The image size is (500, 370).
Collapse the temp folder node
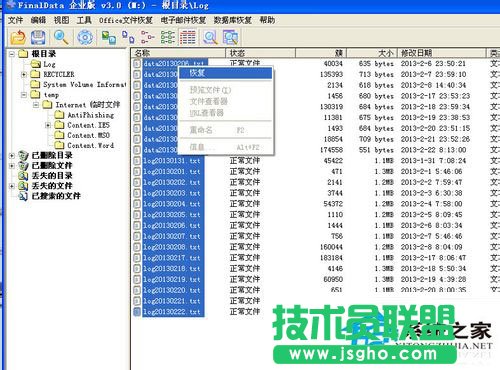[24, 95]
